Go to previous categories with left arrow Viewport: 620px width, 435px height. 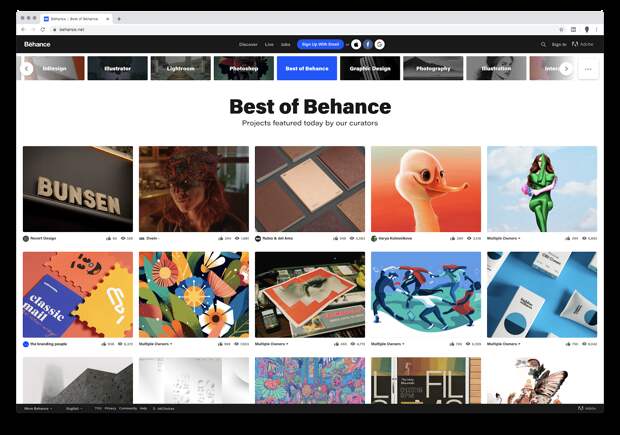(26, 68)
